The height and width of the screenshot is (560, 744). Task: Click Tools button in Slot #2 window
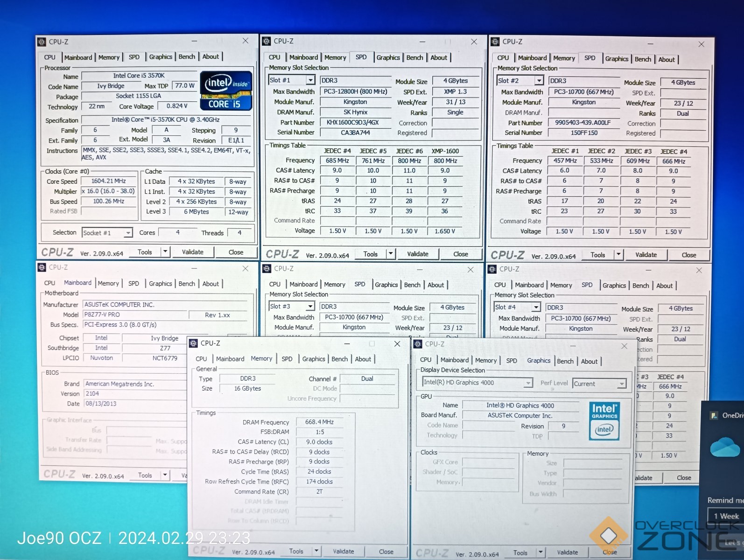597,255
